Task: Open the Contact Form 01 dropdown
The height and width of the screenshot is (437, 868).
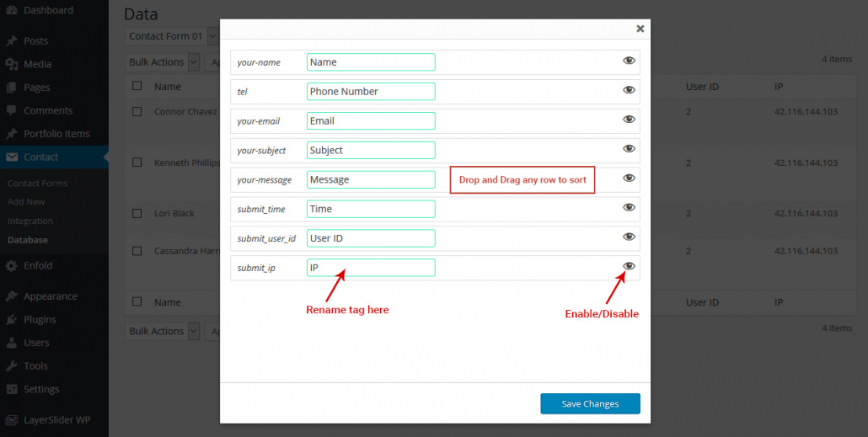Action: click(x=172, y=36)
